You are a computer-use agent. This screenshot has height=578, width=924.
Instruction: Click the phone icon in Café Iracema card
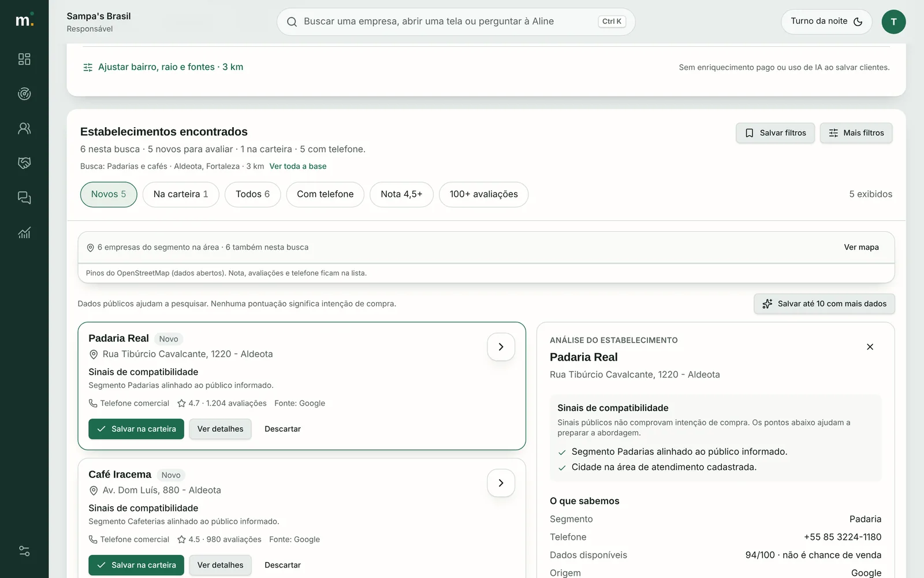coord(93,539)
